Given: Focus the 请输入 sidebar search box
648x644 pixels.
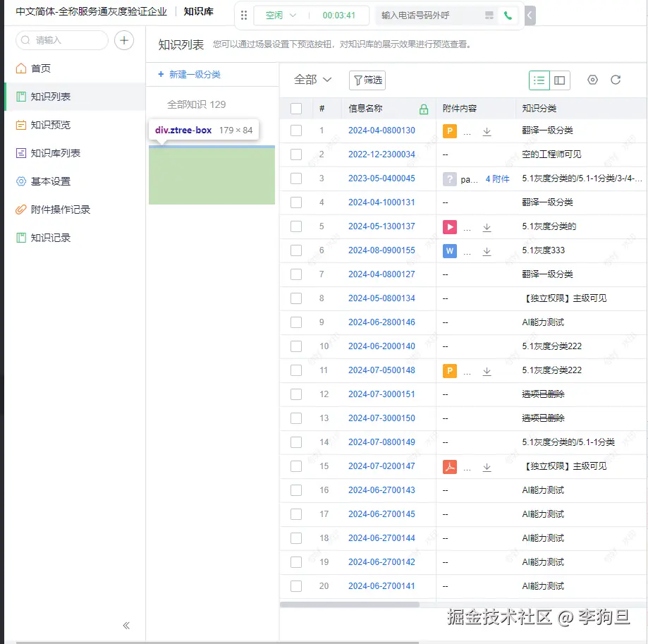Looking at the screenshot, I should 62,40.
